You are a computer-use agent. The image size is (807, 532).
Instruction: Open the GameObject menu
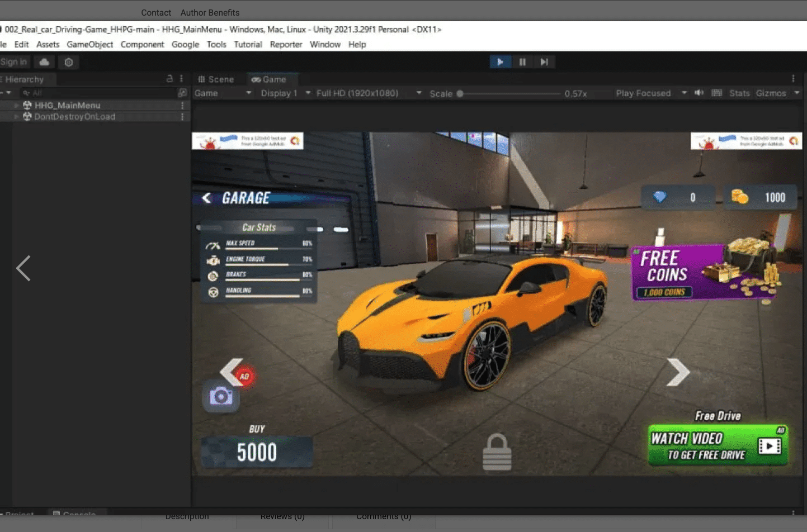[89, 45]
